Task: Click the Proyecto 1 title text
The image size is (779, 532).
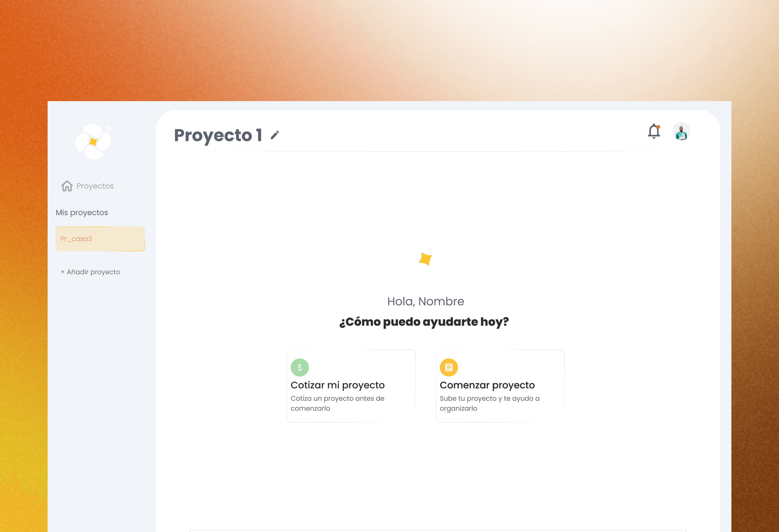Action: coord(218,135)
